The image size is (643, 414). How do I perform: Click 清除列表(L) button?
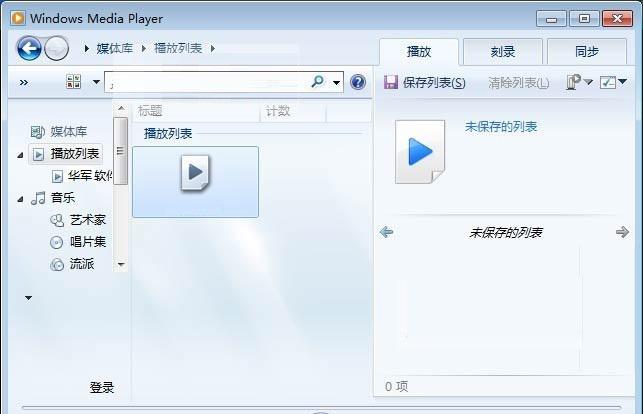(518, 83)
